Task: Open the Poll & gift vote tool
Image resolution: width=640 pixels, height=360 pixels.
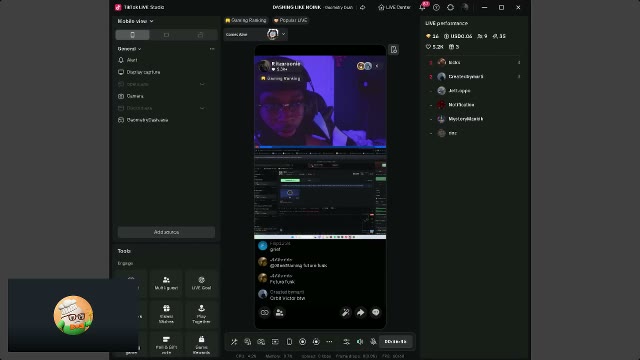Action: click(166, 345)
